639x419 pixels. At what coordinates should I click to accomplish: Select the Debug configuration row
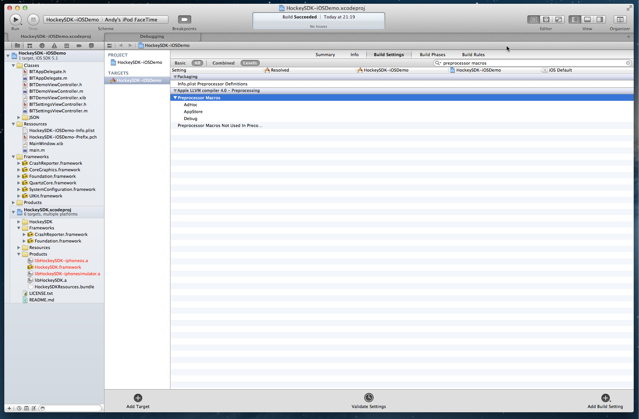click(x=402, y=119)
